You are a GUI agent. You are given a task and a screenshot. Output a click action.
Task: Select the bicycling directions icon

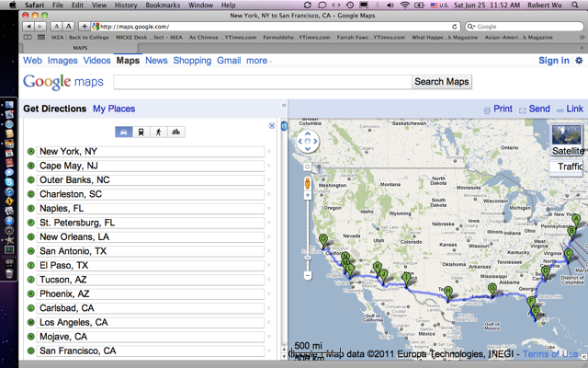175,132
